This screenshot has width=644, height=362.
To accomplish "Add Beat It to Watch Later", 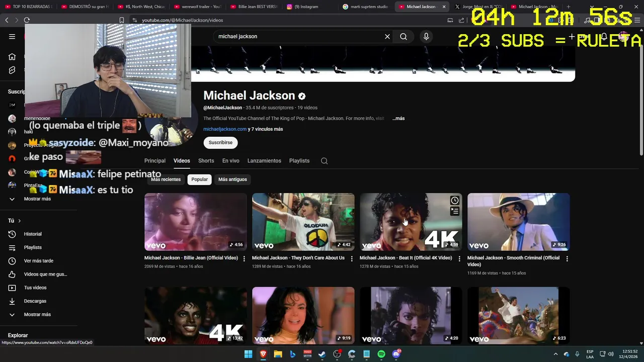I will click(x=454, y=200).
